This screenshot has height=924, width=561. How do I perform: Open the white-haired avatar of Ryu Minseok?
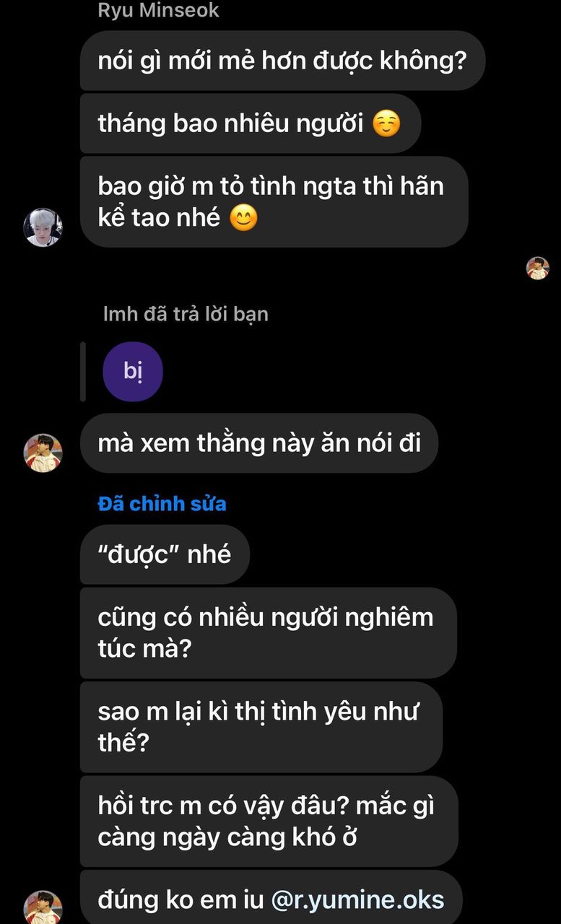pyautogui.click(x=43, y=227)
